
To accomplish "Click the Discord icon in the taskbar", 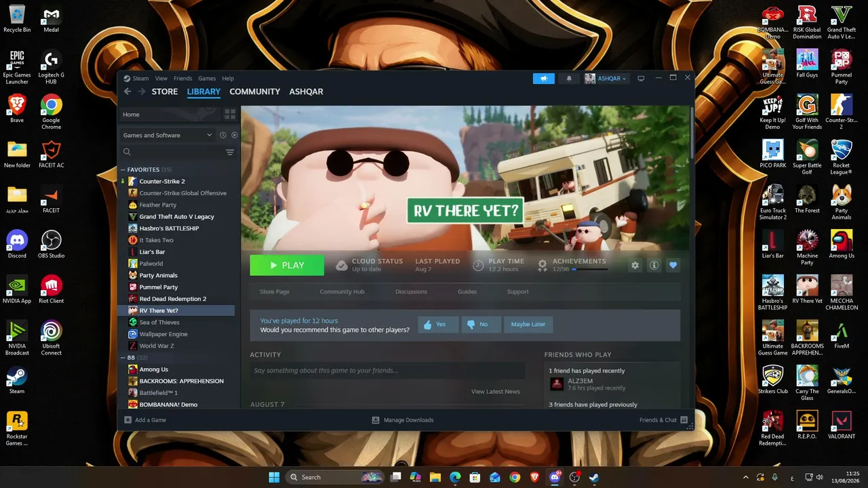I will click(555, 477).
